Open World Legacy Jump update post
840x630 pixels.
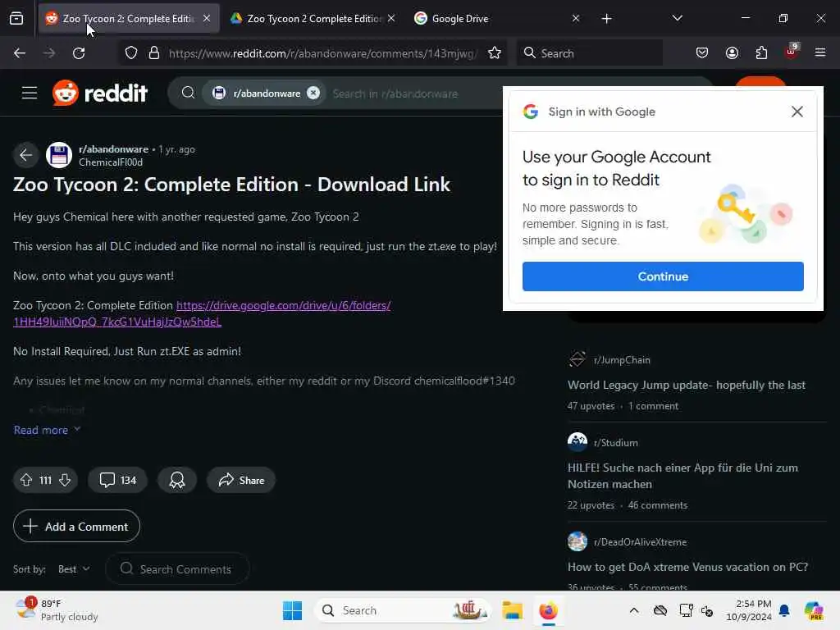[687, 385]
